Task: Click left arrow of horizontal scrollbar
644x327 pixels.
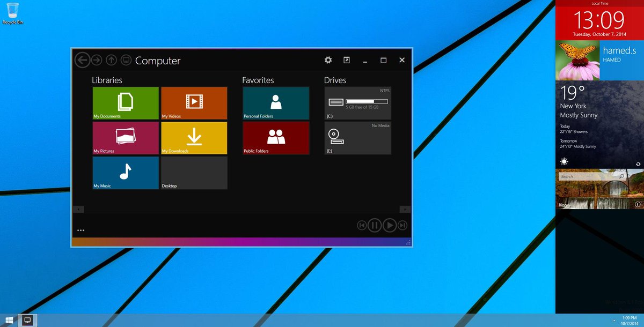Action: tap(78, 209)
